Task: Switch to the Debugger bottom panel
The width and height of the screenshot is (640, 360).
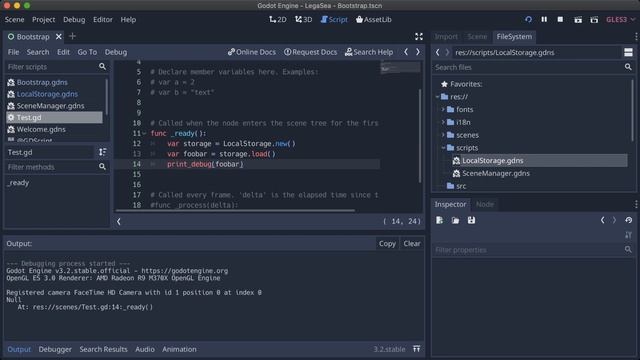Action: [55, 349]
